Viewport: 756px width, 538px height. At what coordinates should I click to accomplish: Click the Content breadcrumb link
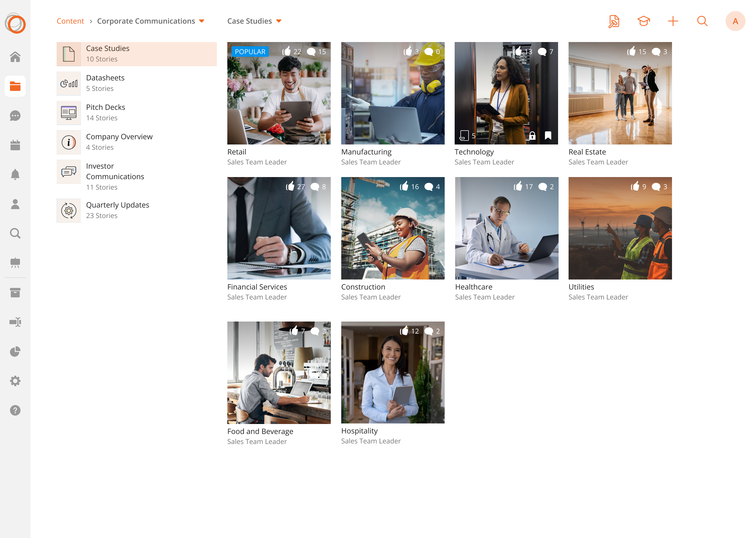coord(70,21)
